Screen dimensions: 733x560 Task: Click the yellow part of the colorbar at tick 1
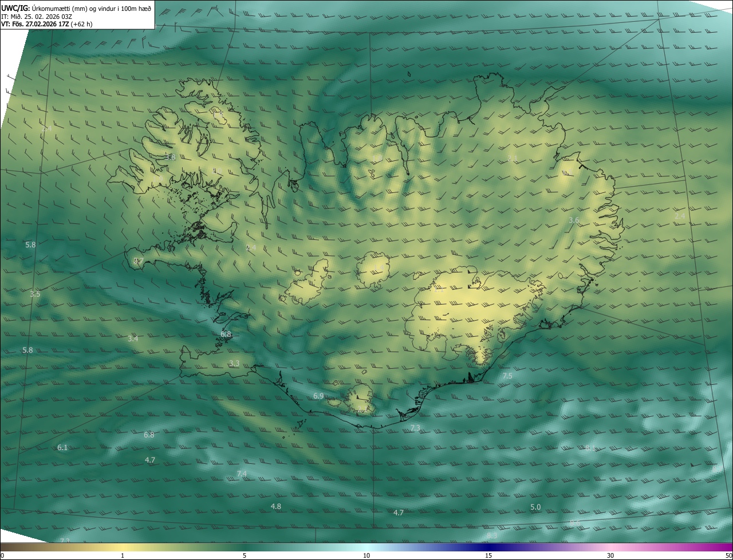[x=123, y=547]
